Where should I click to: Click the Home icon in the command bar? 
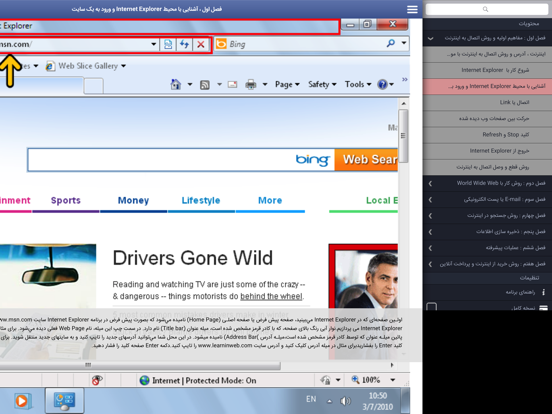(175, 84)
